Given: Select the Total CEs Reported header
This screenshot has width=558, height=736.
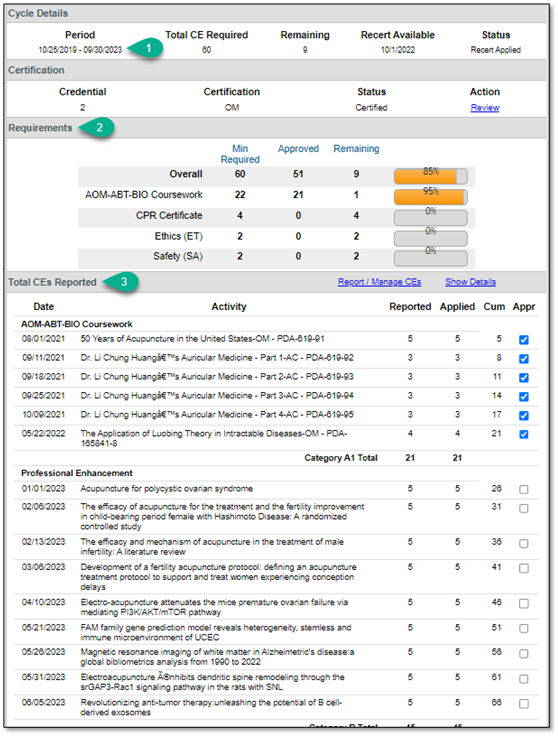Looking at the screenshot, I should click(x=52, y=282).
